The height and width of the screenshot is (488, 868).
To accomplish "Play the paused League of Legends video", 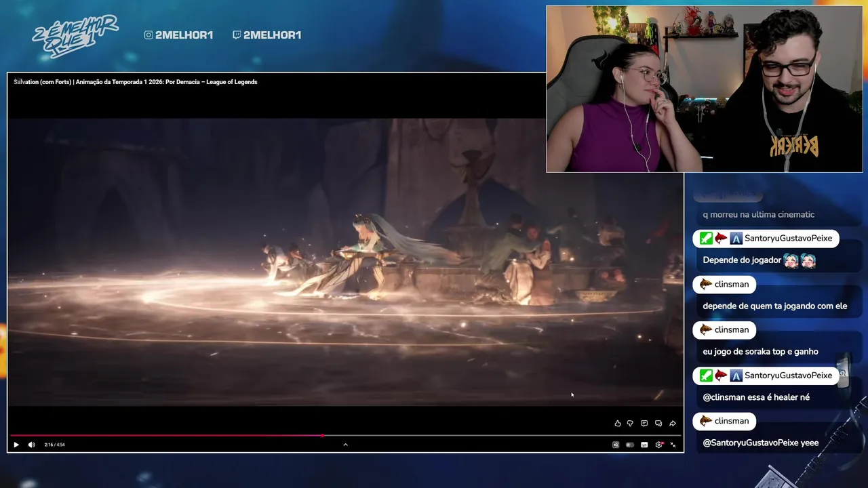I will coord(16,445).
